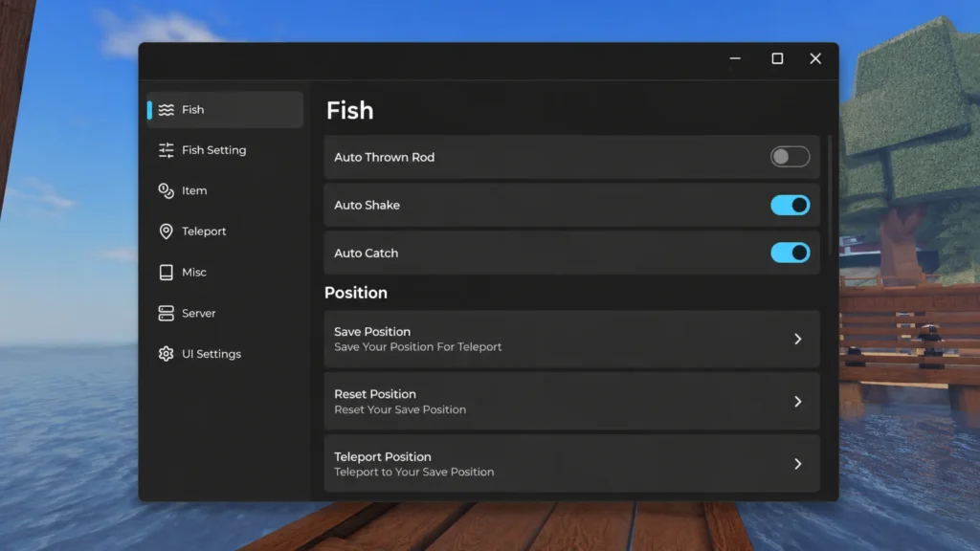Open the UI Settings tab
This screenshot has width=980, height=551.
(225, 354)
